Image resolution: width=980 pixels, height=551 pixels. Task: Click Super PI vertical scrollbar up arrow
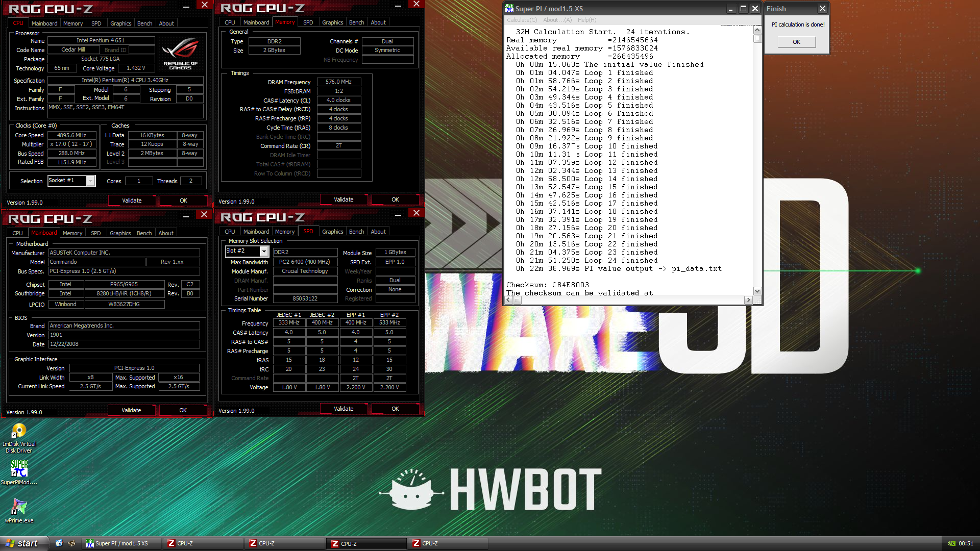tap(757, 30)
